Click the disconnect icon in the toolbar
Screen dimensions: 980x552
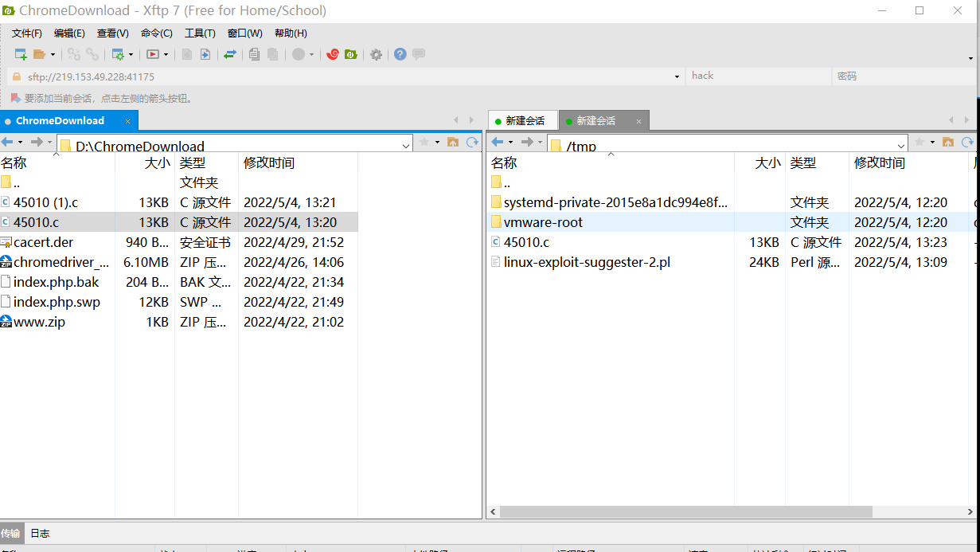coord(92,54)
